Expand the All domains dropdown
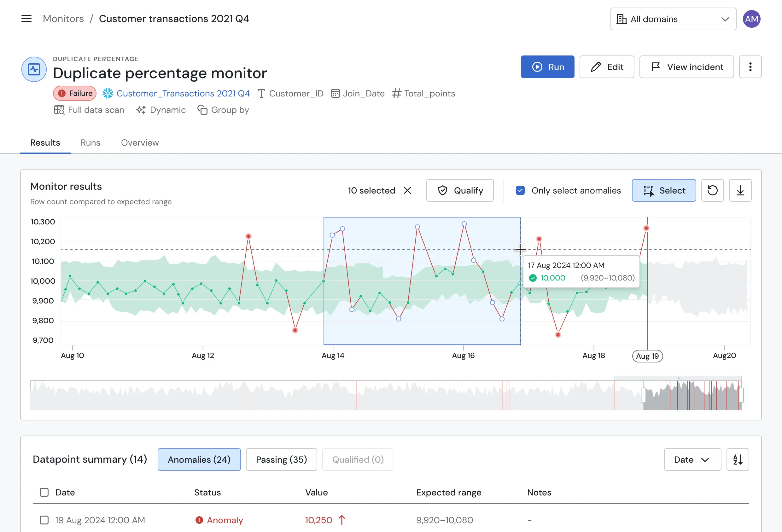This screenshot has height=532, width=782. 673,19
